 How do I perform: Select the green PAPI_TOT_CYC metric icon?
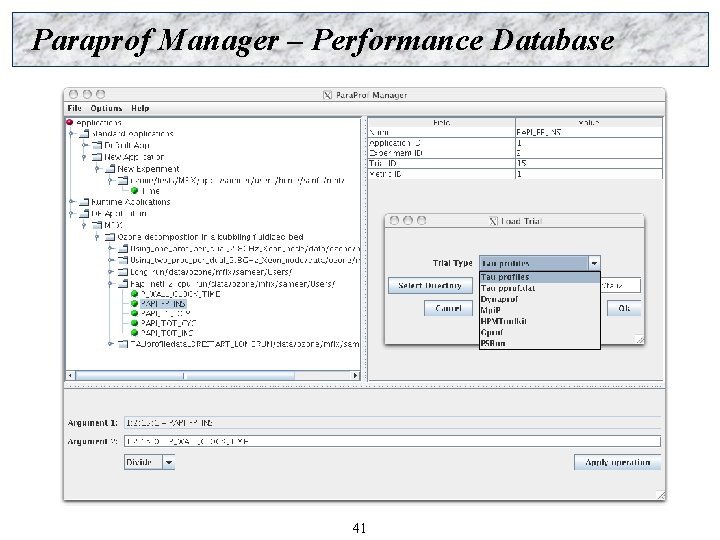click(x=135, y=323)
